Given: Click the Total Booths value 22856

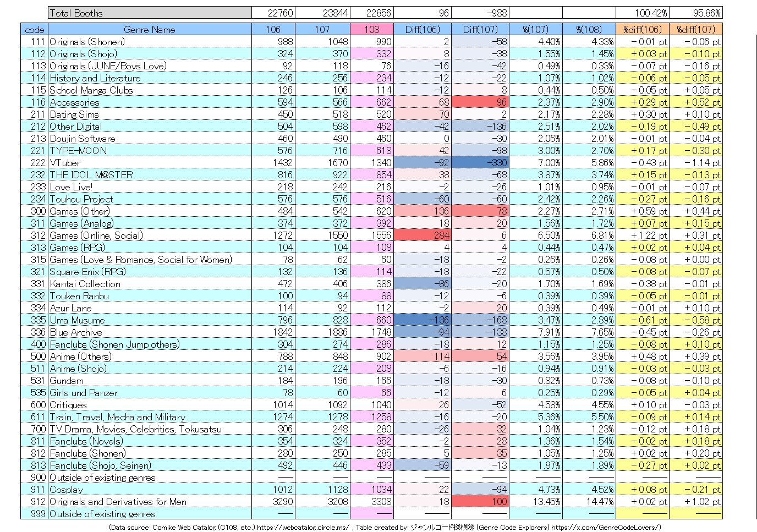Looking at the screenshot, I should coord(371,13).
